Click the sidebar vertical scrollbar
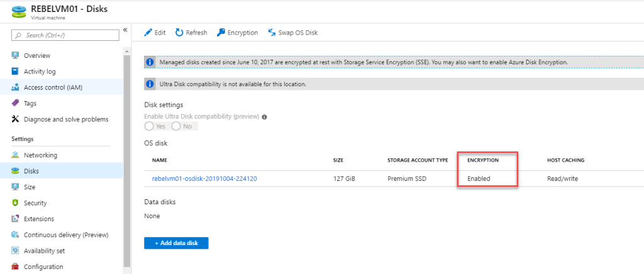This screenshot has height=274, width=644. point(126,157)
